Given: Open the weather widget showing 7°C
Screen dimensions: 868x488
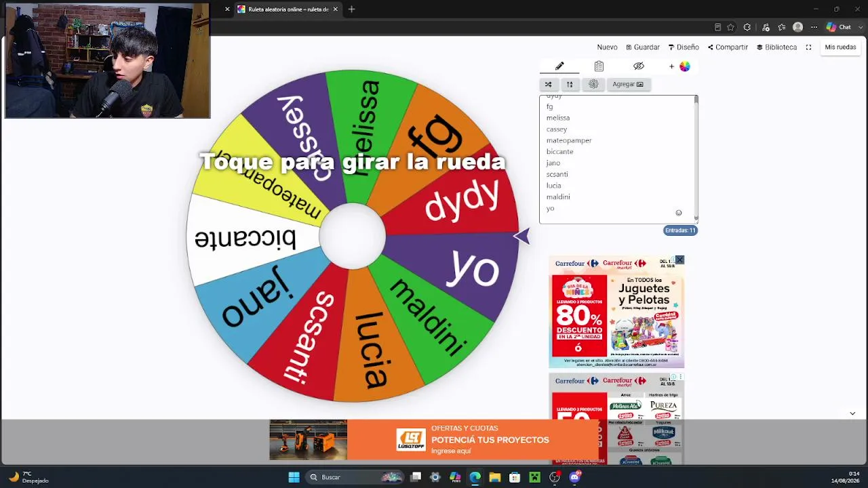Looking at the screenshot, I should 30,477.
